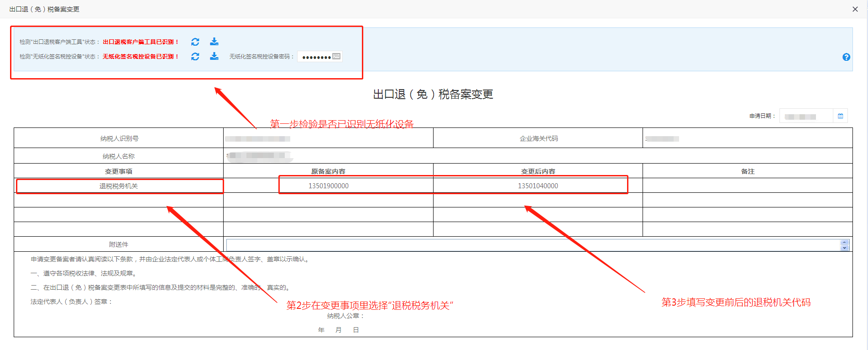Open the third row 变更事项 dropdown cell
This screenshot has height=350, width=868.
pyautogui.click(x=119, y=215)
